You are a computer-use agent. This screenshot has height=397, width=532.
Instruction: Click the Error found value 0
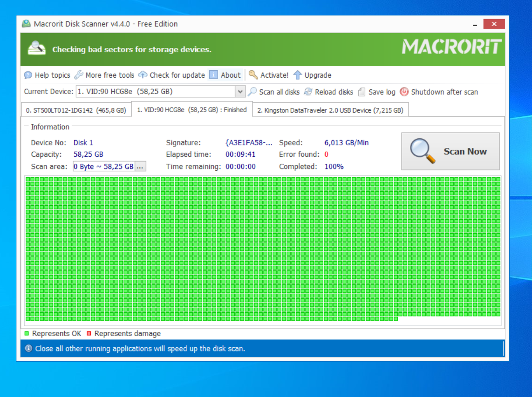click(x=327, y=154)
